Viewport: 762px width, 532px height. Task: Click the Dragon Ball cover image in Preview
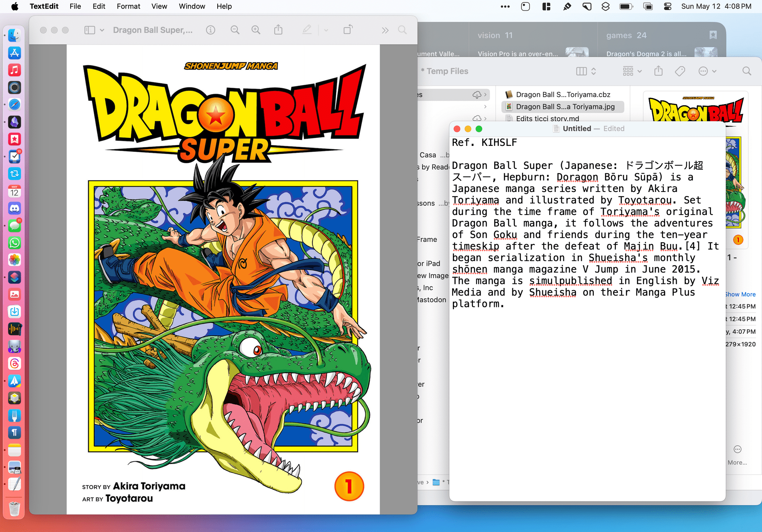tap(223, 279)
